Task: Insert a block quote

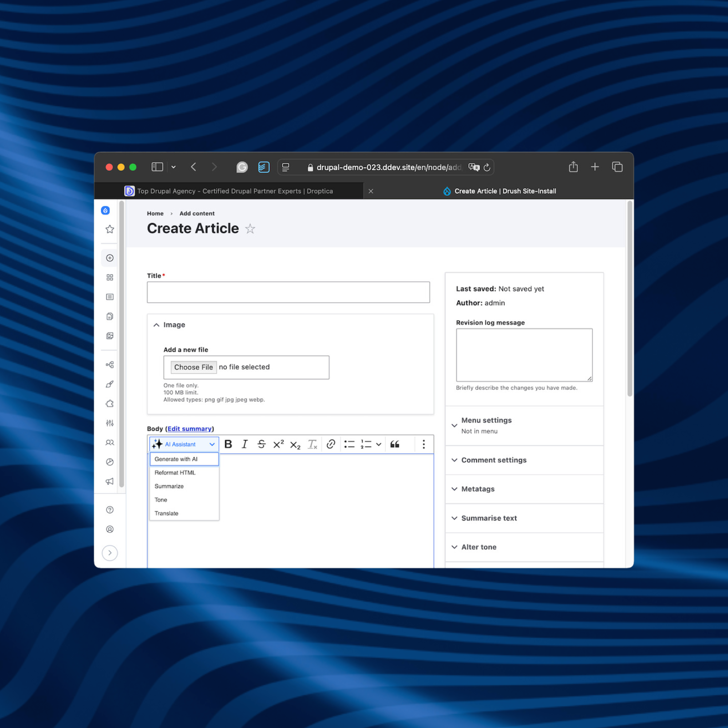Action: point(395,444)
